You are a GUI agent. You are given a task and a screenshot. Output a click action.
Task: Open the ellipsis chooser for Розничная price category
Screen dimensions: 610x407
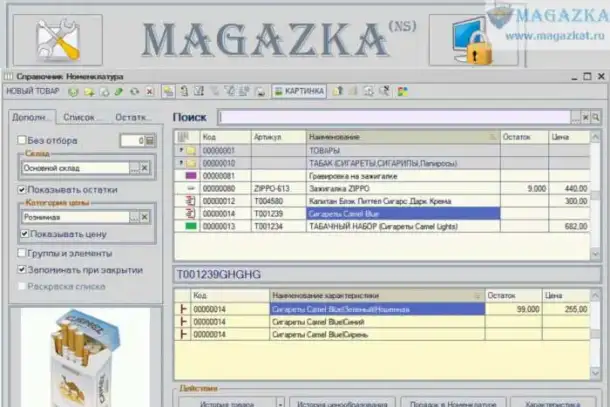coord(134,217)
